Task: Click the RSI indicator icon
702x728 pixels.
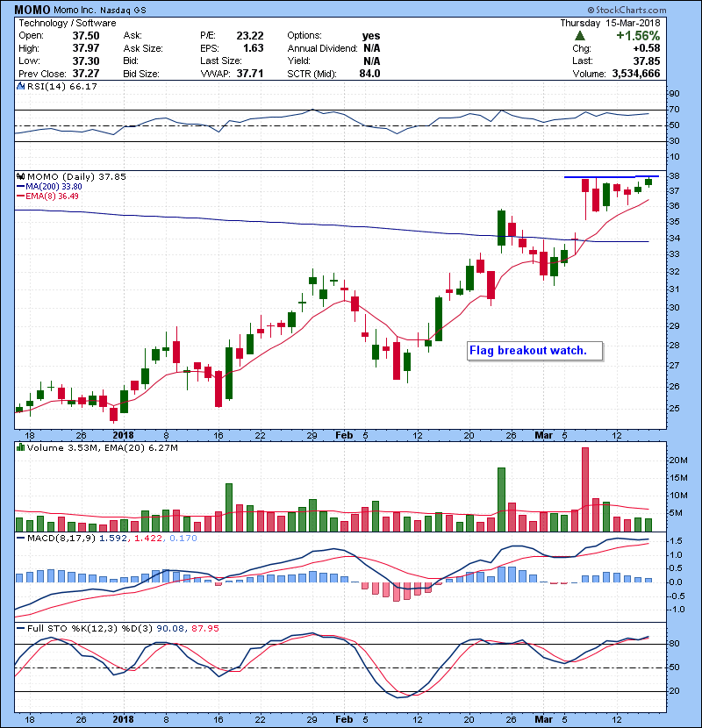Action: [x=20, y=86]
